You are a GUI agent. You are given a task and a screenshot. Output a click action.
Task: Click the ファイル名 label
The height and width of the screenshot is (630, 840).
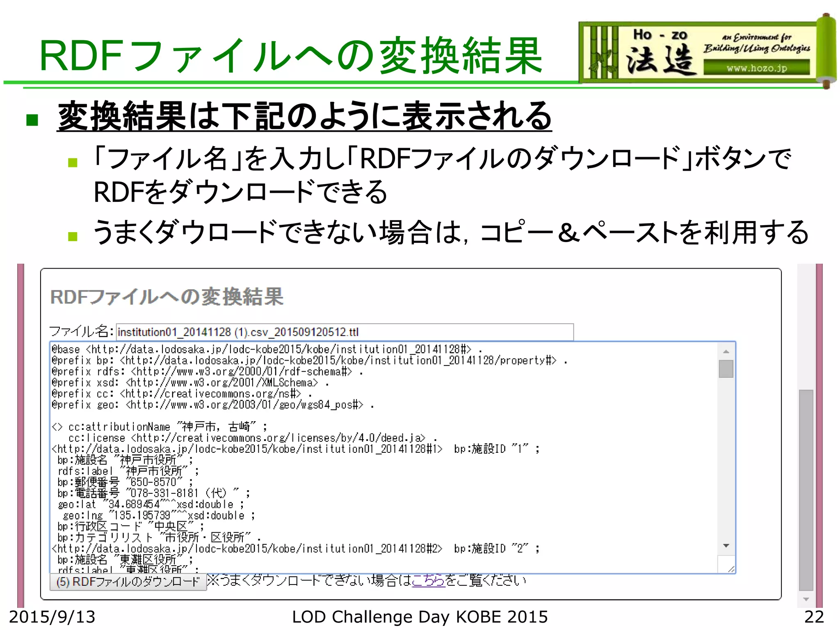[x=81, y=331]
